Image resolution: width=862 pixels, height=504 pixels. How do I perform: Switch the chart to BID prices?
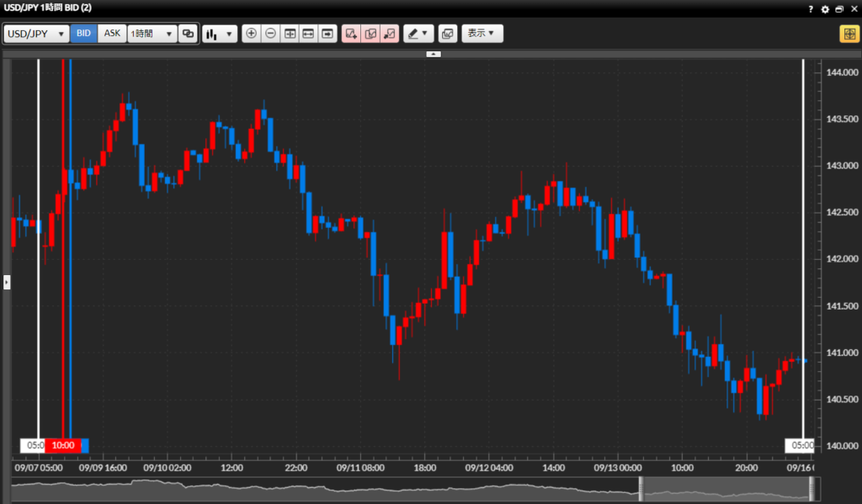click(83, 34)
